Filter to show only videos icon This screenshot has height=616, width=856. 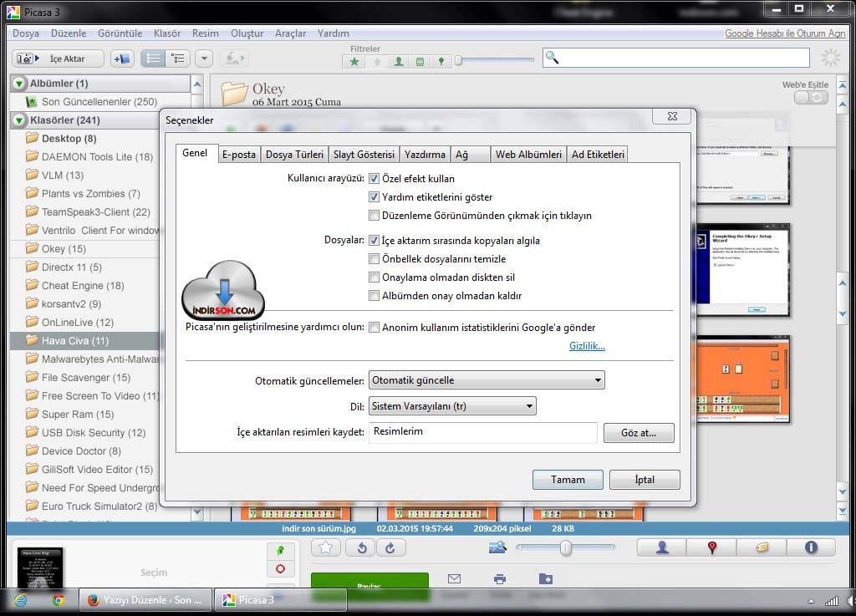(x=420, y=61)
